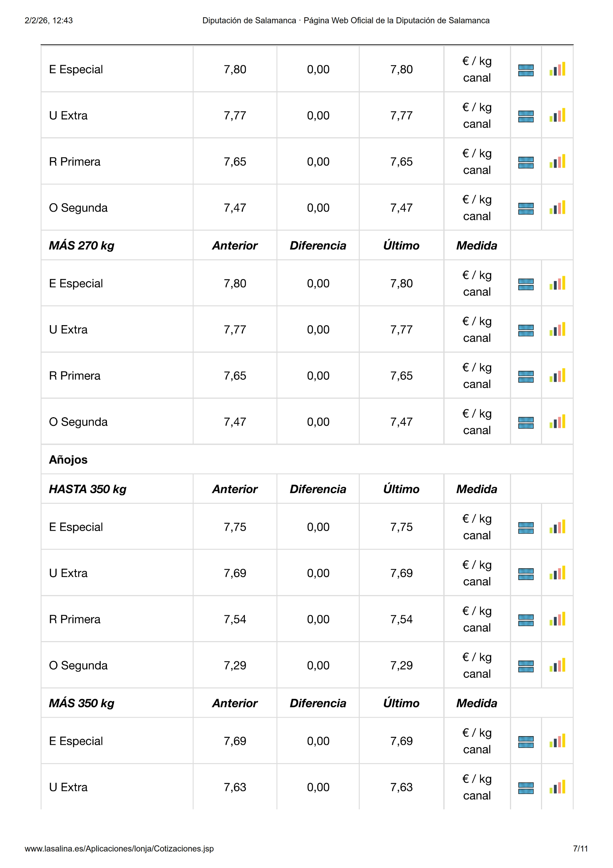The height and width of the screenshot is (868, 613).
Task: Open the bar chart for U Extra under MÁS 350 kg
Action: (557, 787)
